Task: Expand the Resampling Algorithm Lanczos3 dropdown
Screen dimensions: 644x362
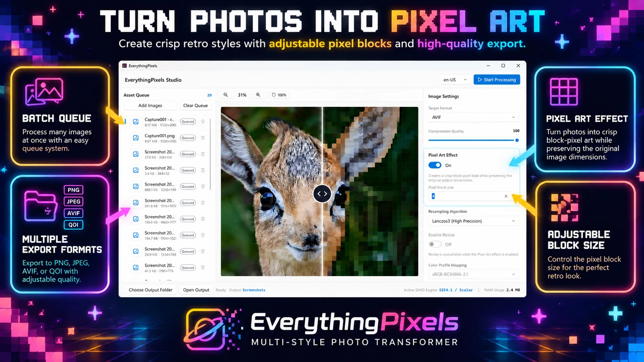Action: pos(474,221)
